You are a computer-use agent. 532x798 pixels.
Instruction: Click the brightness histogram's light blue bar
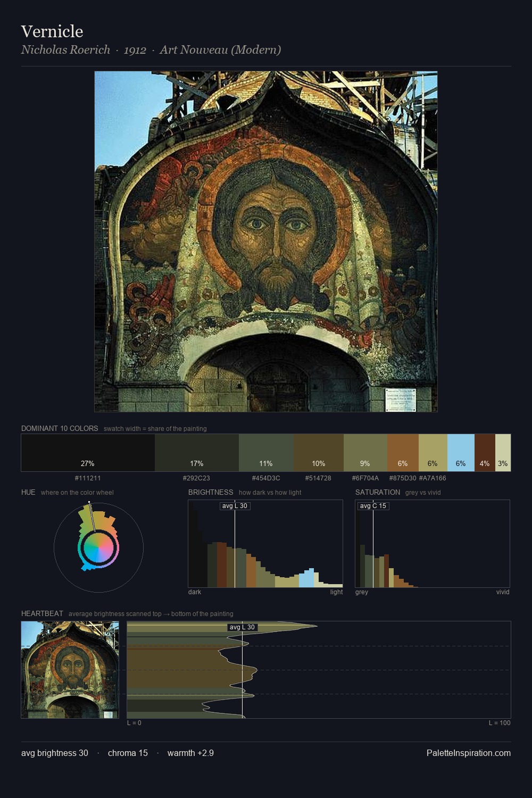pyautogui.click(x=306, y=578)
